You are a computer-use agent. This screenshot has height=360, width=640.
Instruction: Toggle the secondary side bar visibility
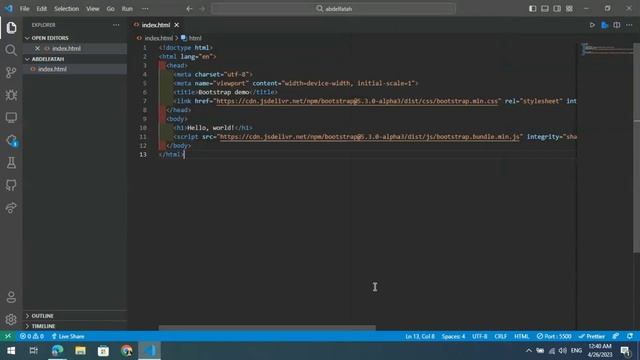tap(557, 9)
